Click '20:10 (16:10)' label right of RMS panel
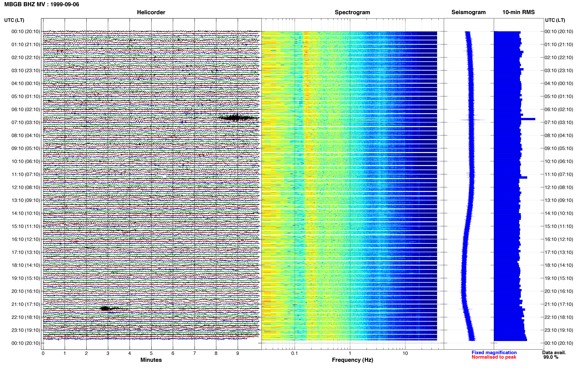Image resolution: width=588 pixels, height=368 pixels. (x=559, y=291)
